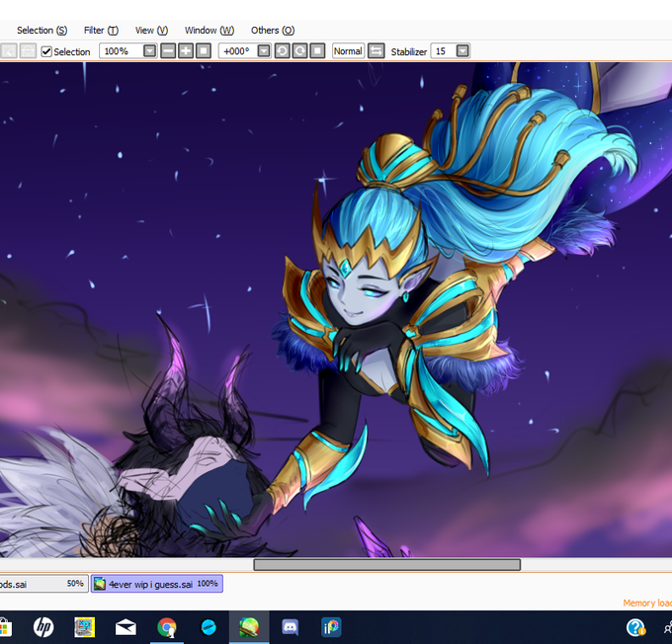Viewport: 672px width, 644px height.
Task: Click the +000° rotation angle field
Action: (238, 51)
